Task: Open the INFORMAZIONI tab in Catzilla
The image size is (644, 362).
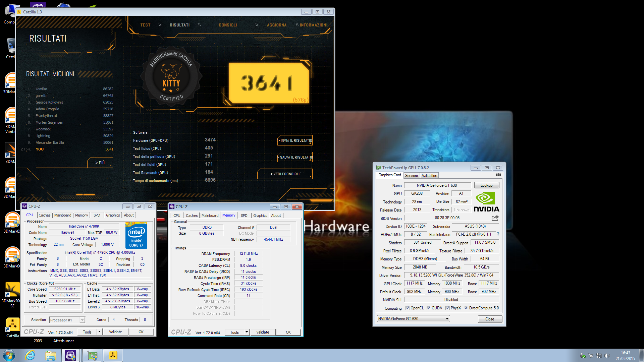Action: (313, 25)
